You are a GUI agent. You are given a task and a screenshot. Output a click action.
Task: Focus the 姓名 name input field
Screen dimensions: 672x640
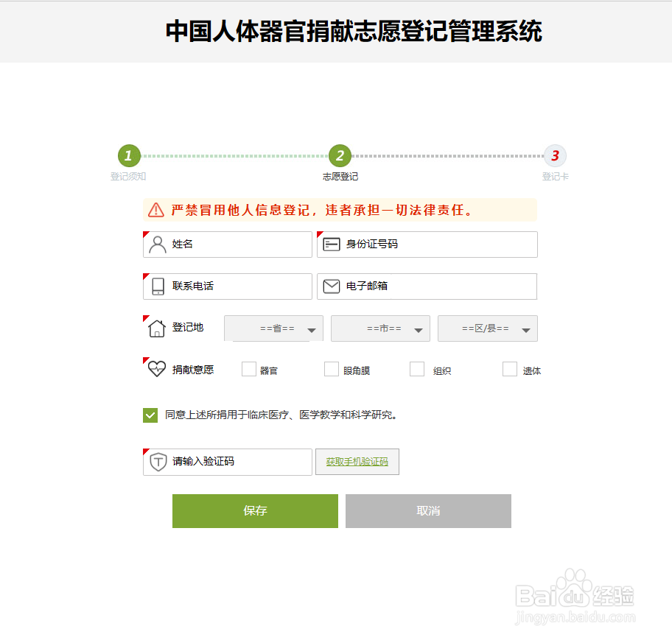[228, 245]
